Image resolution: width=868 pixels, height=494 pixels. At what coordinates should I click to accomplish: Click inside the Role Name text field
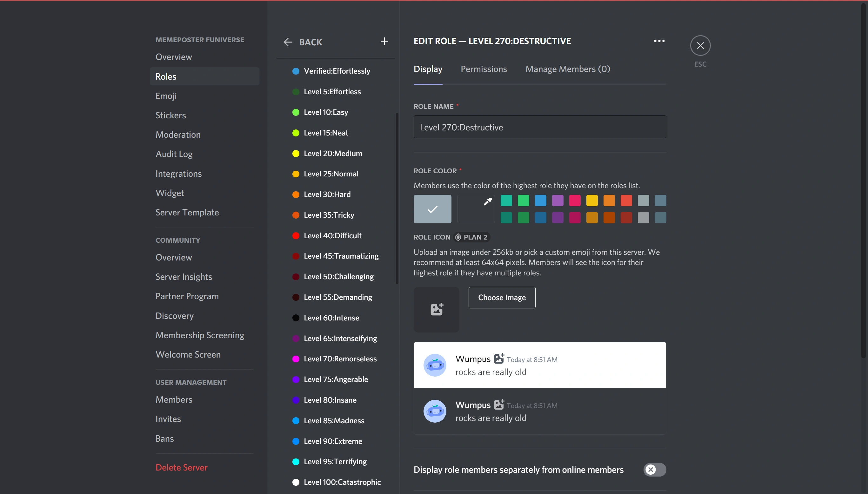tap(539, 127)
